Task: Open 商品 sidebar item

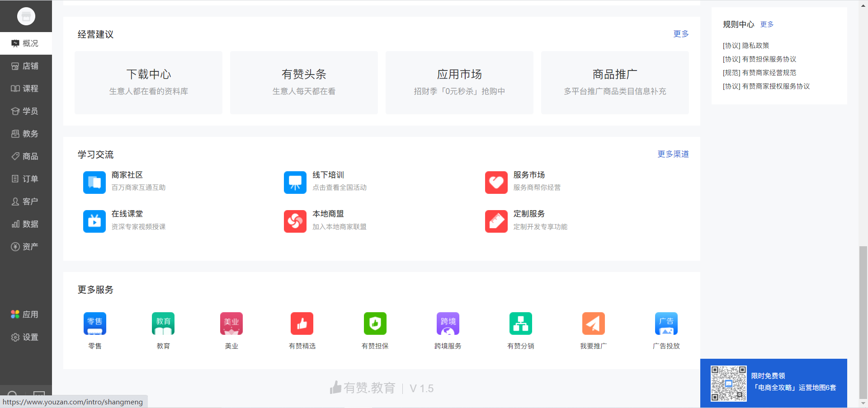Action: point(26,156)
